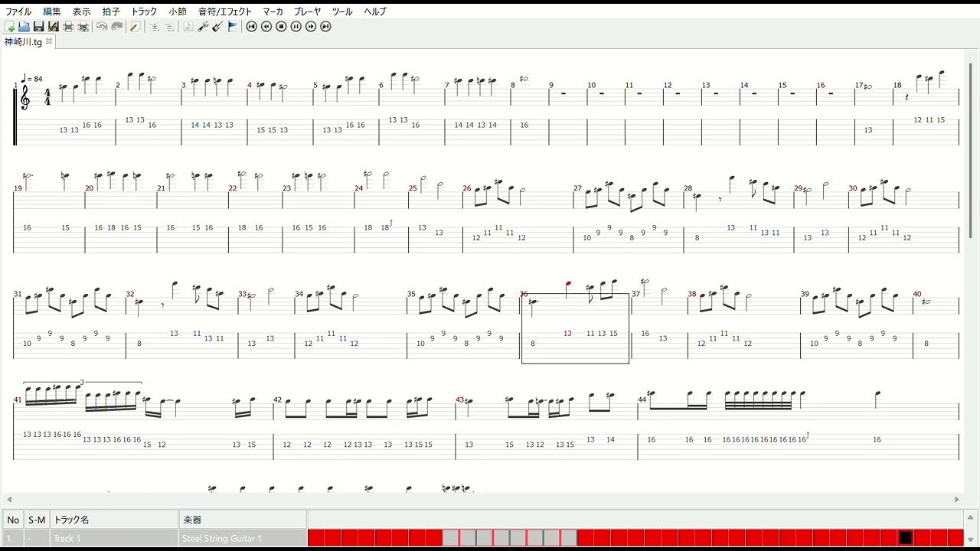
Task: Open the settings wrench tool icon
Action: [203, 27]
